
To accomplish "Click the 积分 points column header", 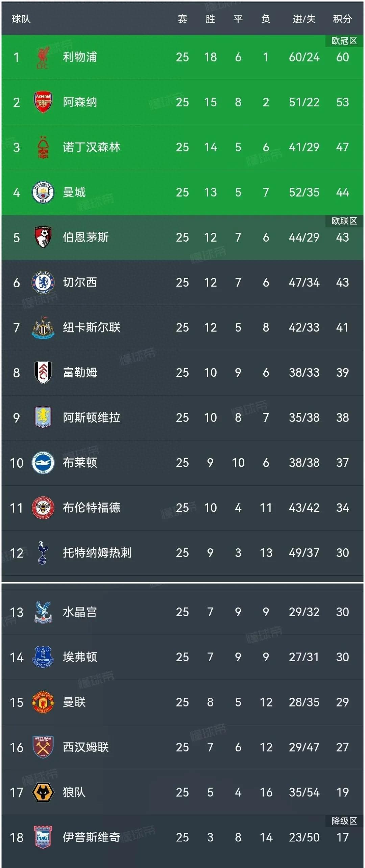I will point(342,19).
